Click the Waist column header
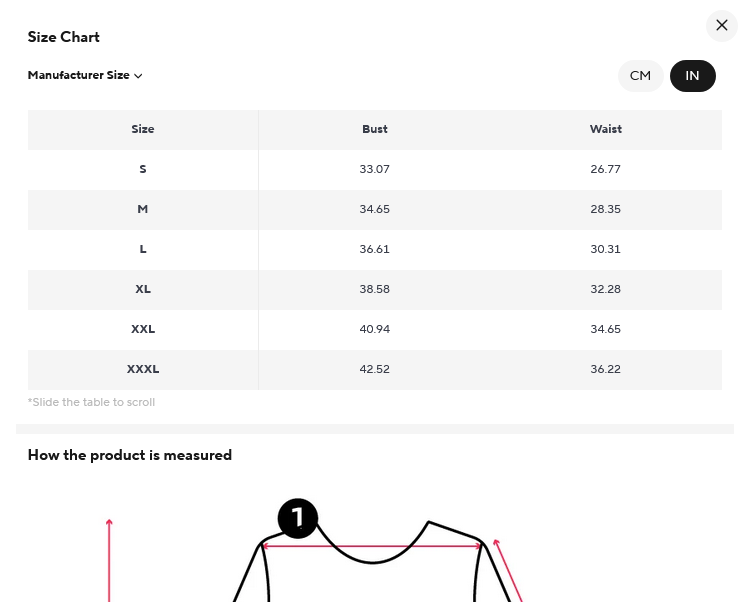 tap(606, 129)
